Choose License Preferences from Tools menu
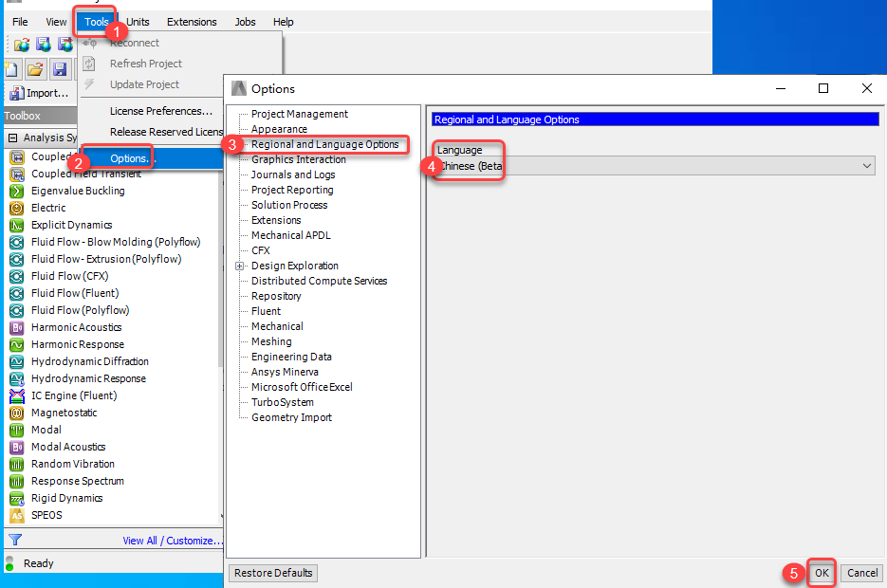Viewport: 887px width, 588px height. point(161,111)
